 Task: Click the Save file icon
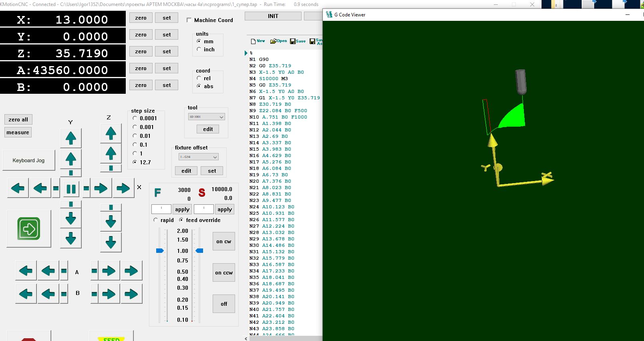(293, 41)
